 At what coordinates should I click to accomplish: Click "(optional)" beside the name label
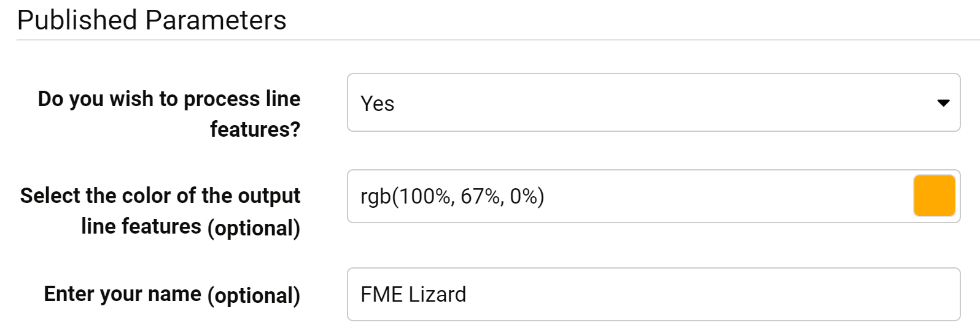254,295
